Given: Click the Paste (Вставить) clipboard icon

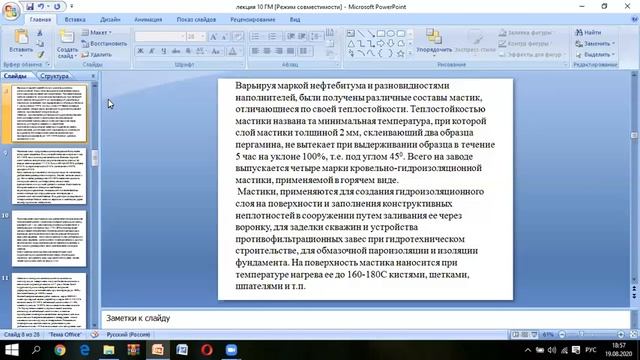Looking at the screenshot, I should coord(21,37).
